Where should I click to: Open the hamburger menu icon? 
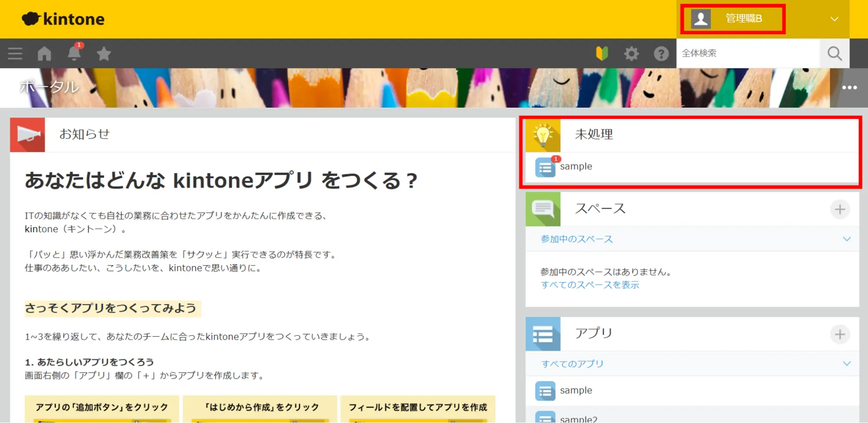pyautogui.click(x=15, y=54)
